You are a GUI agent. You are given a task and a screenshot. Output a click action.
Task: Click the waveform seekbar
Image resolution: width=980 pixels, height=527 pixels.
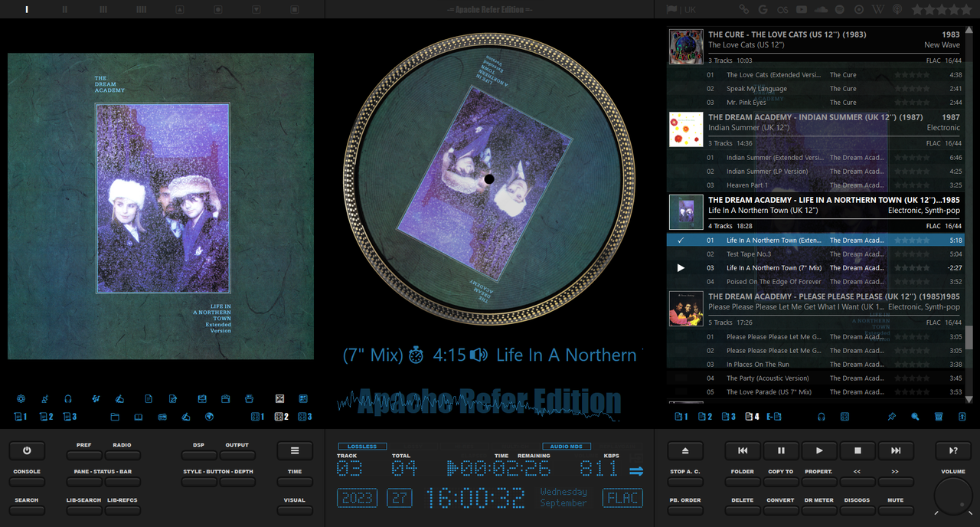[x=479, y=404]
